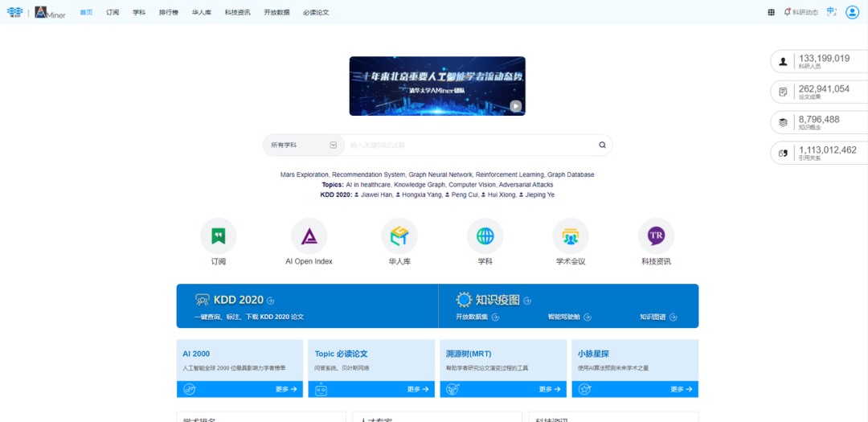Click the keyword search input field

(x=470, y=145)
